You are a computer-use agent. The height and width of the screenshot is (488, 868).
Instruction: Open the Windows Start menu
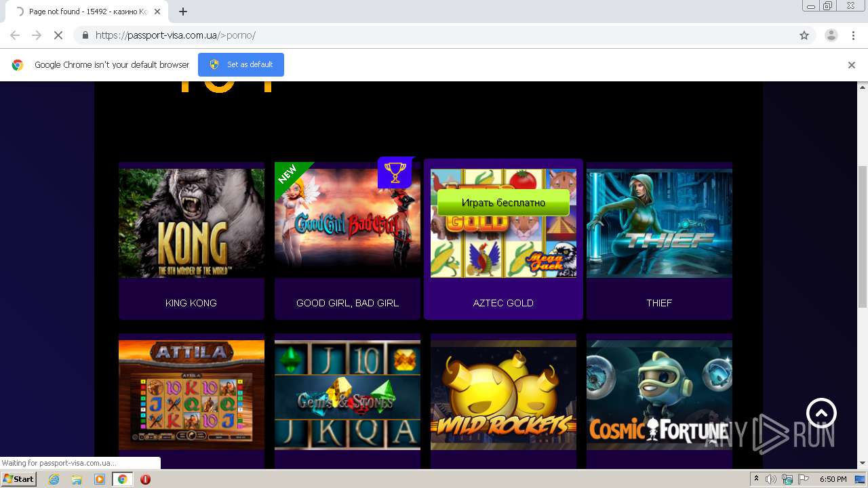click(18, 479)
